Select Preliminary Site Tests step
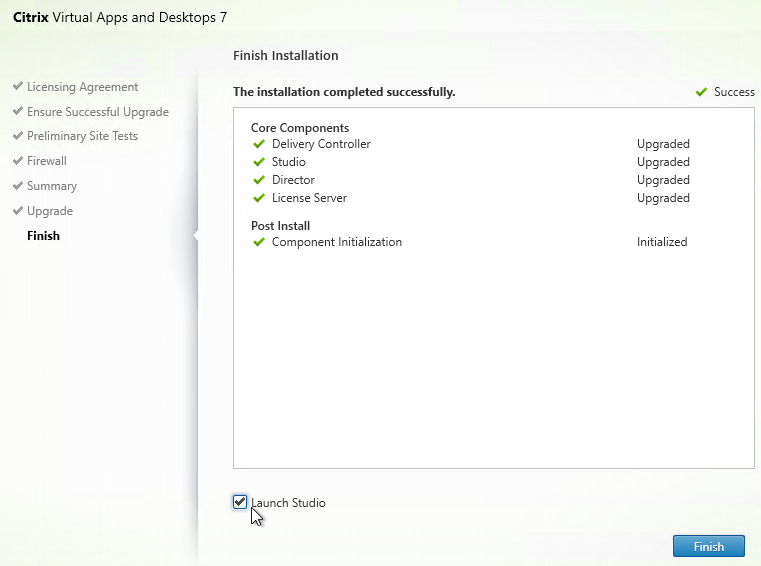Screen dimensions: 761x566 (82, 136)
